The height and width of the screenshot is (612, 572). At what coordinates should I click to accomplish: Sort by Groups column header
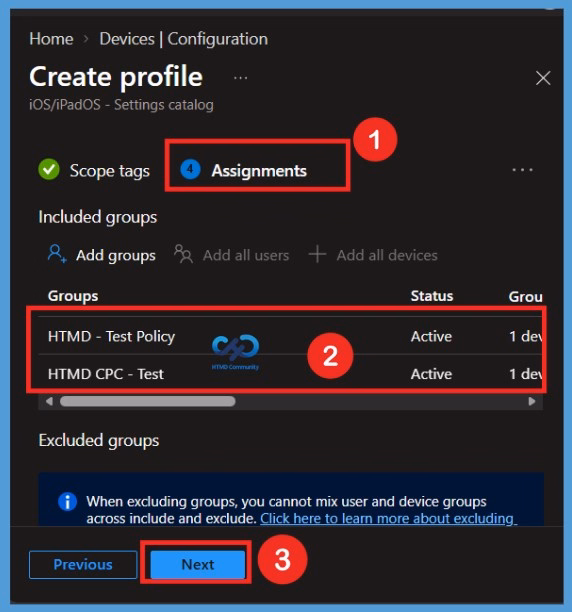coord(73,296)
